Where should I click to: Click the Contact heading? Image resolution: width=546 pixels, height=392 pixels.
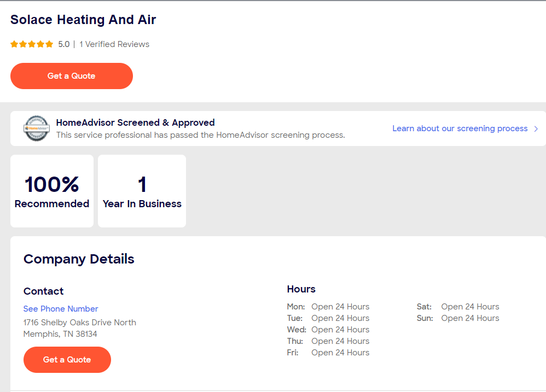pyautogui.click(x=44, y=291)
